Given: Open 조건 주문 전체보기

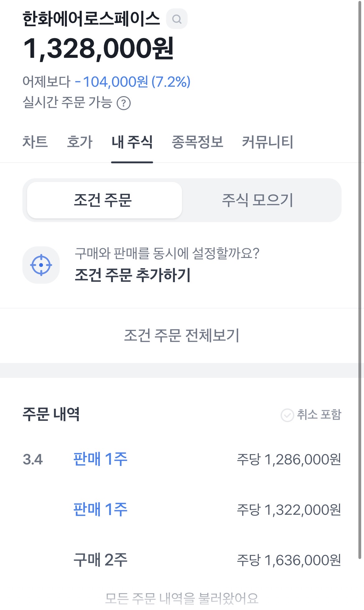Looking at the screenshot, I should tap(182, 335).
